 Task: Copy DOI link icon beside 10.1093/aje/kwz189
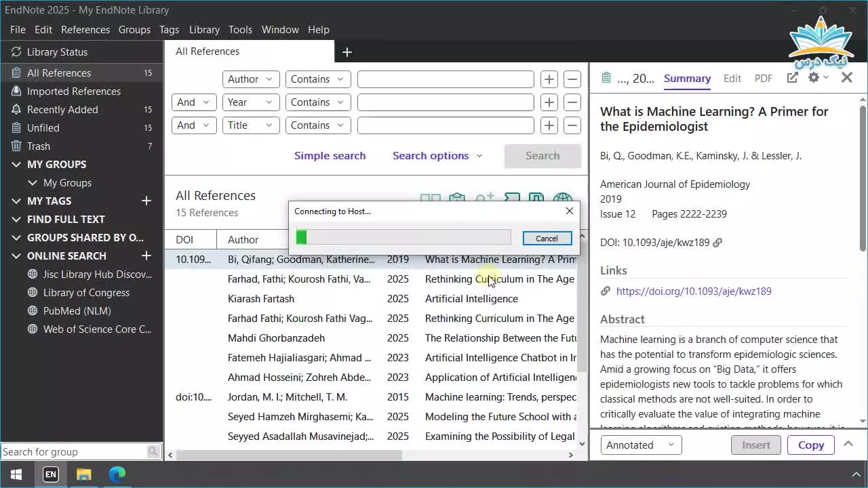717,243
